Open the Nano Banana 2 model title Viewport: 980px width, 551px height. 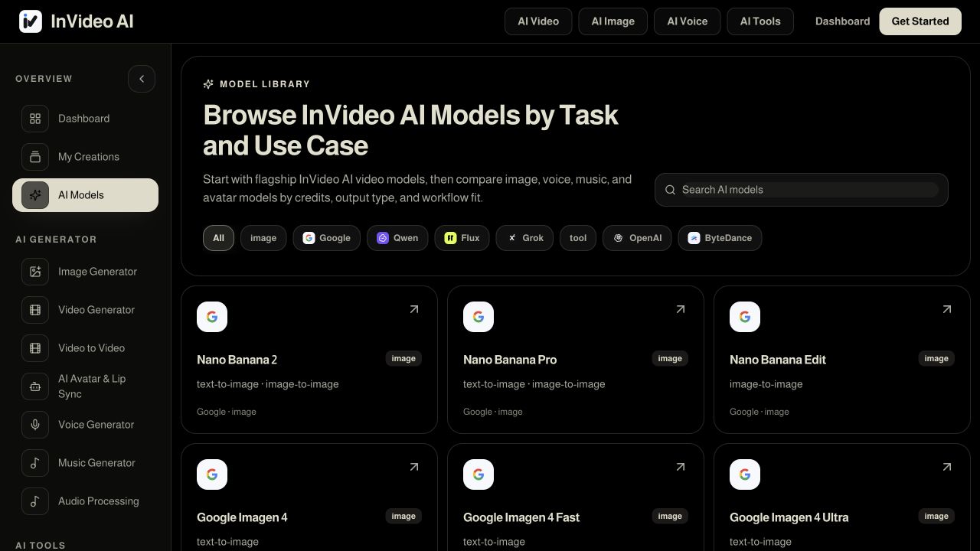237,360
